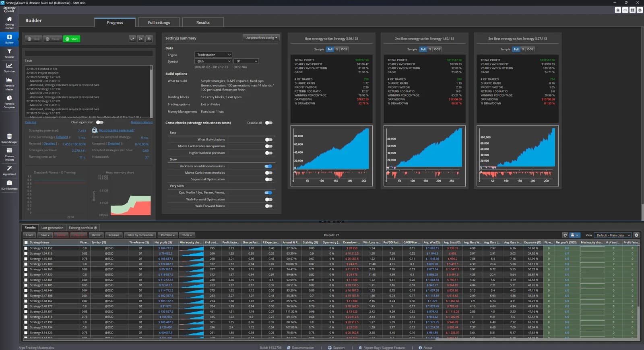Click the Task log vertical scrollbar
Screen dimensions: 644x350
coord(151,92)
